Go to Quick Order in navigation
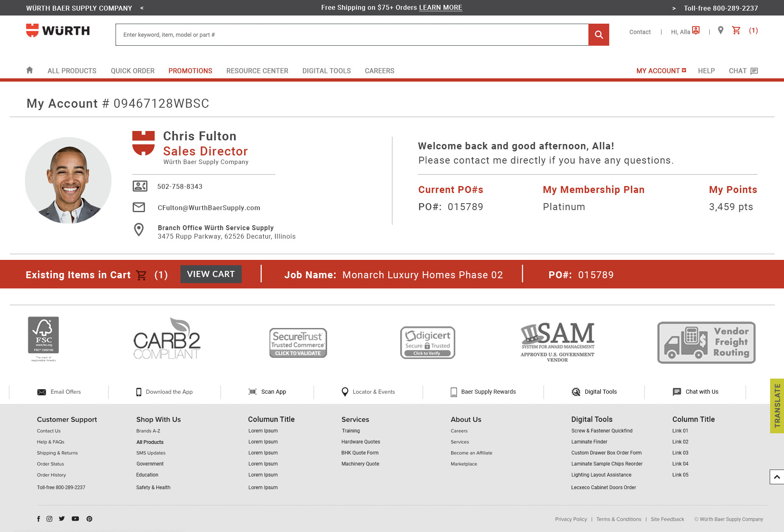The width and height of the screenshot is (784, 532). (x=133, y=71)
